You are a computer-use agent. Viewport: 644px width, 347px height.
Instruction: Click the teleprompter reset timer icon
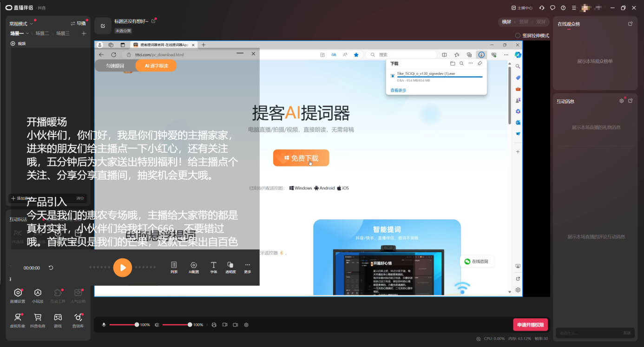coord(51,268)
